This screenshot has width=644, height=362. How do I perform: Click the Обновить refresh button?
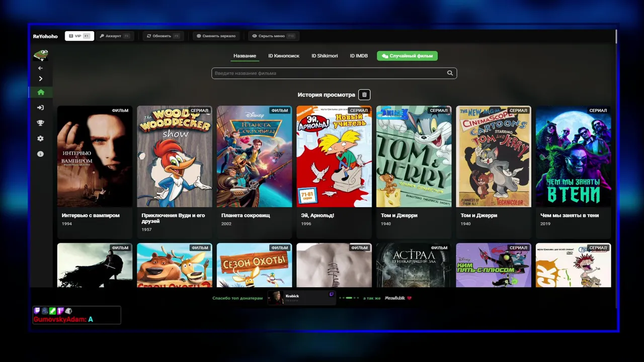163,36
